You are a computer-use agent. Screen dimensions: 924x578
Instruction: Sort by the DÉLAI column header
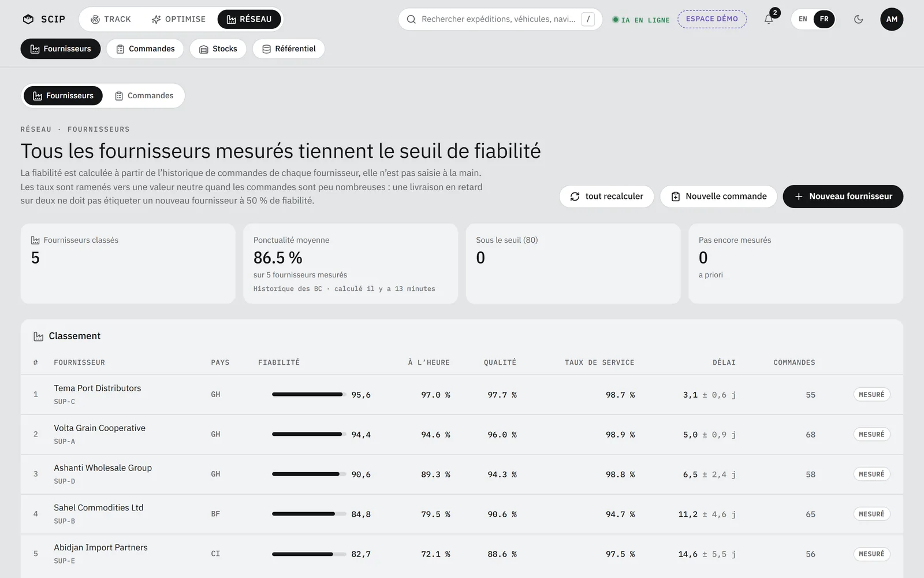coord(724,362)
